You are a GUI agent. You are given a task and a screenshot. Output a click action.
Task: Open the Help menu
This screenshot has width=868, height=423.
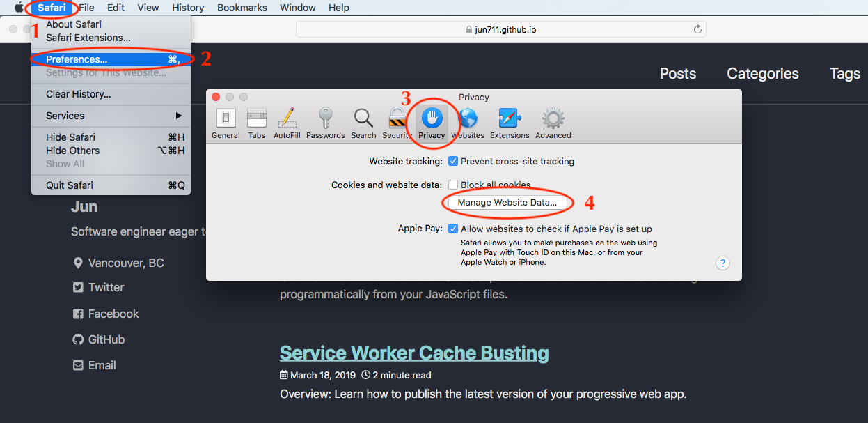339,8
